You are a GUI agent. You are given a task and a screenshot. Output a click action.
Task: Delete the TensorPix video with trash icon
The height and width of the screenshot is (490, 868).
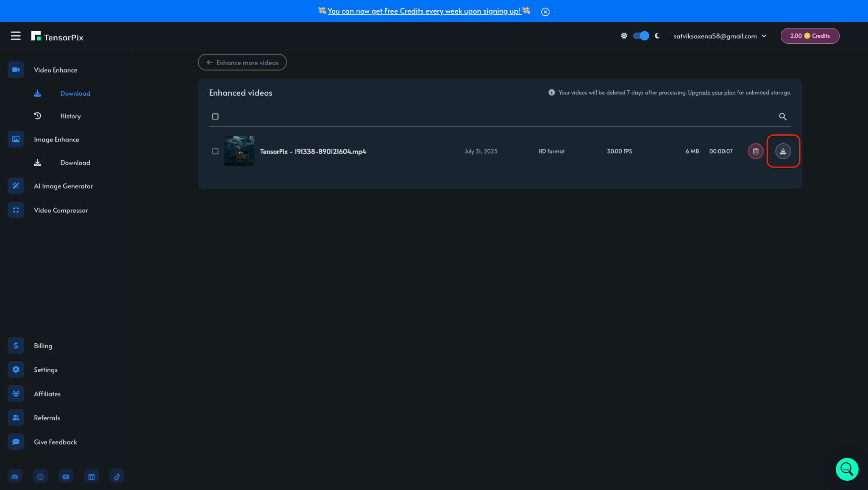click(755, 151)
